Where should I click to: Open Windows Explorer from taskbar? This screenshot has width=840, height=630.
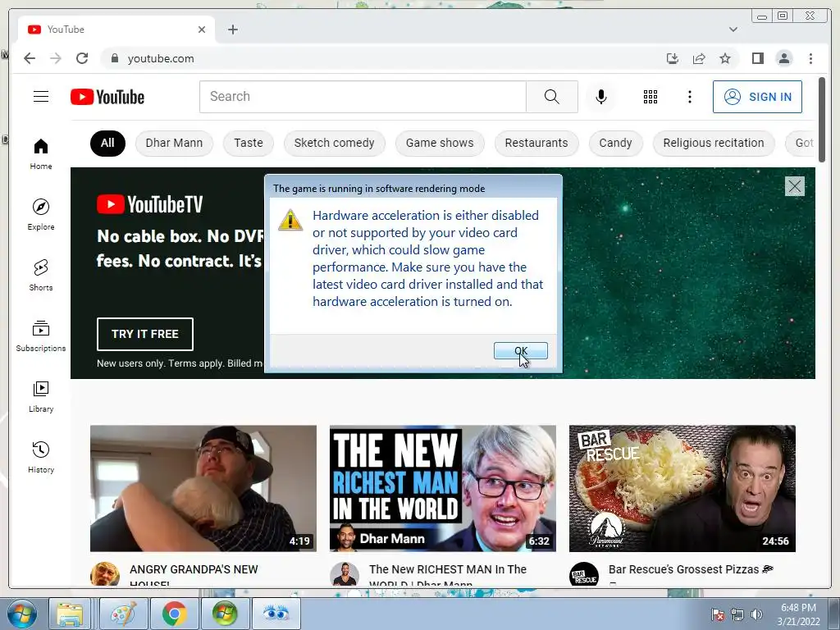click(x=71, y=614)
